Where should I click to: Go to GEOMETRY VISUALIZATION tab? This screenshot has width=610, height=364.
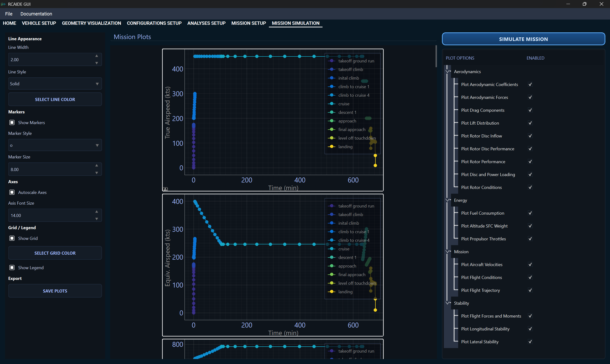(x=92, y=23)
